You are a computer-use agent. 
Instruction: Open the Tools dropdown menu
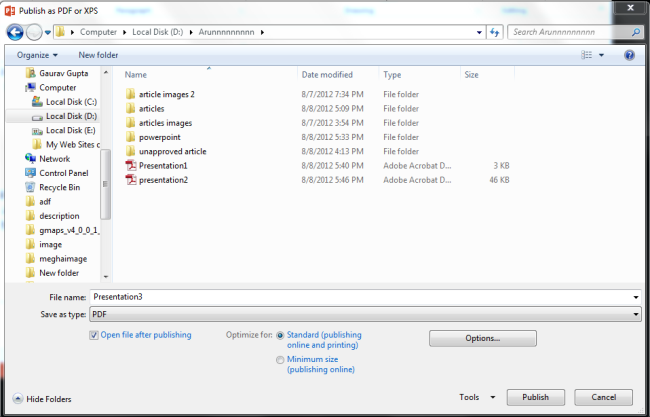click(477, 397)
